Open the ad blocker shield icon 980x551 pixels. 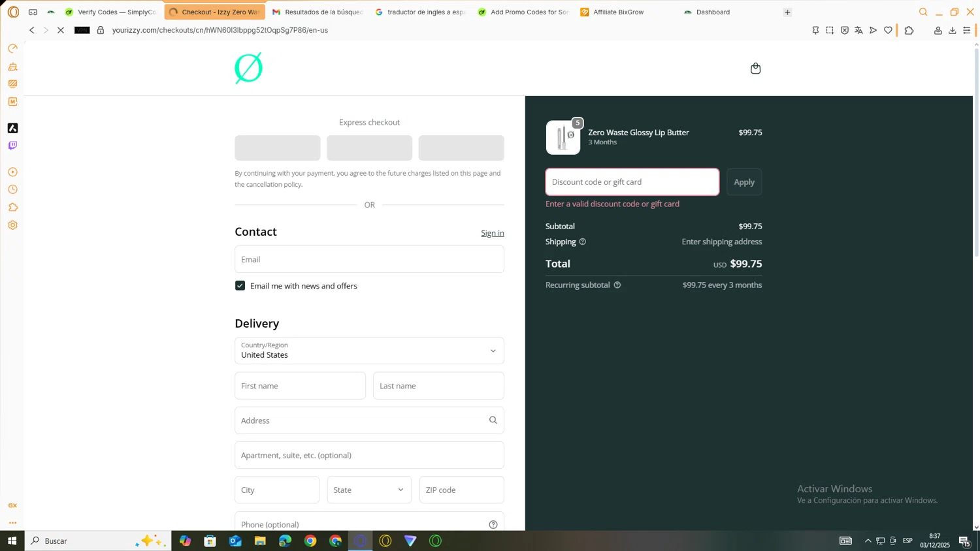845,30
